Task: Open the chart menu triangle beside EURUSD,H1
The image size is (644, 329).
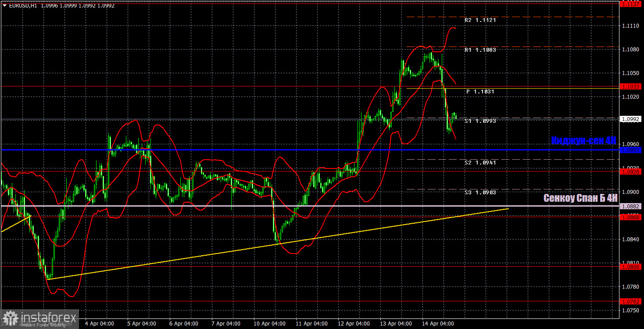Action: 4,6
